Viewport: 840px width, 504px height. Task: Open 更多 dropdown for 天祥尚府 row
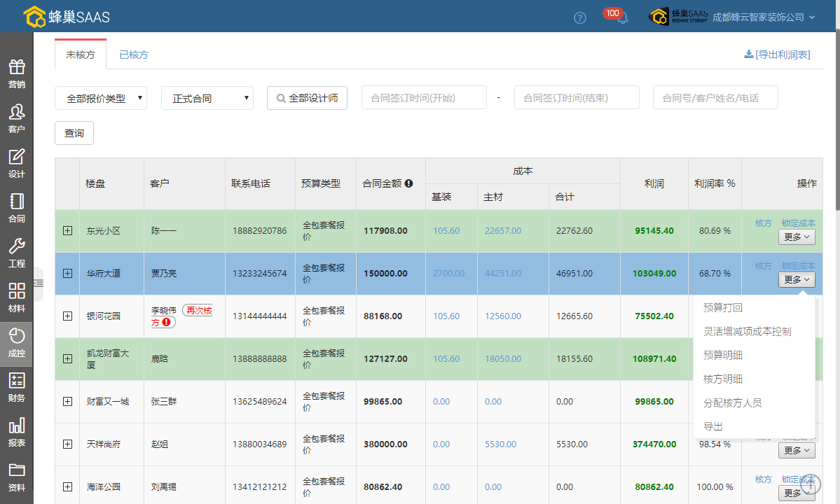point(797,451)
